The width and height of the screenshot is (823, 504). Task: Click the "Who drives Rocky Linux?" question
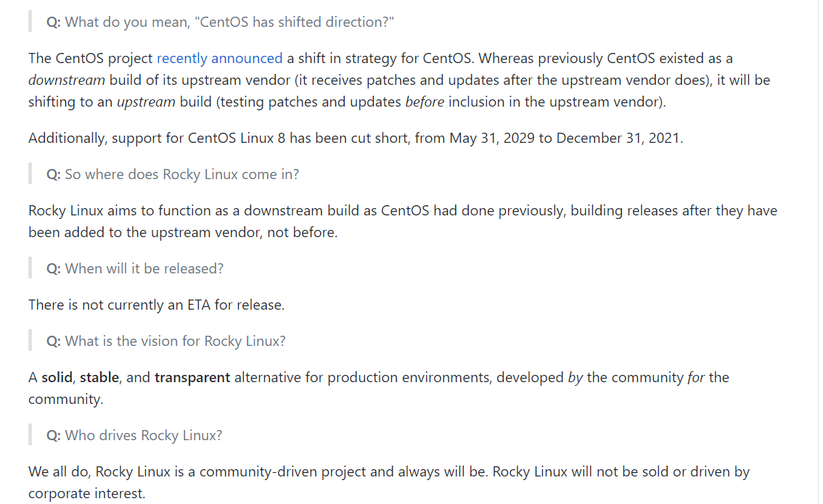point(134,435)
